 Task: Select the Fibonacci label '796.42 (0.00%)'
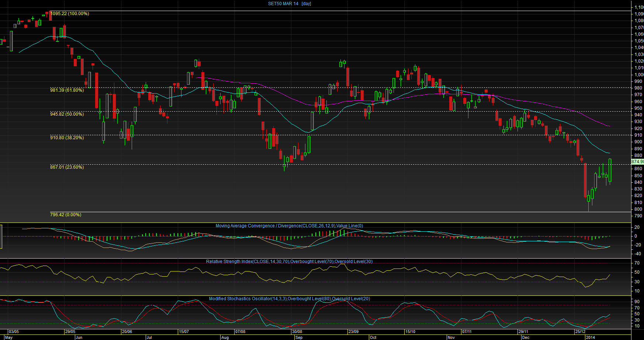point(66,215)
